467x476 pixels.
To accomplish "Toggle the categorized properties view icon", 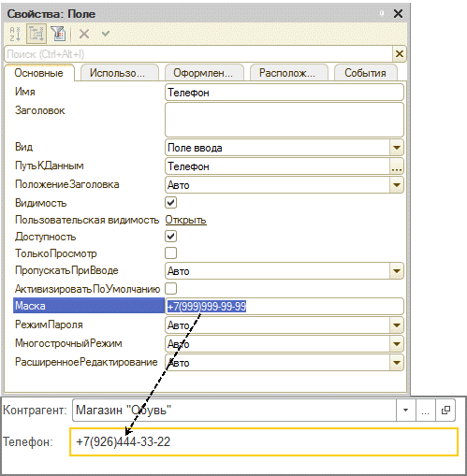I will coord(36,34).
